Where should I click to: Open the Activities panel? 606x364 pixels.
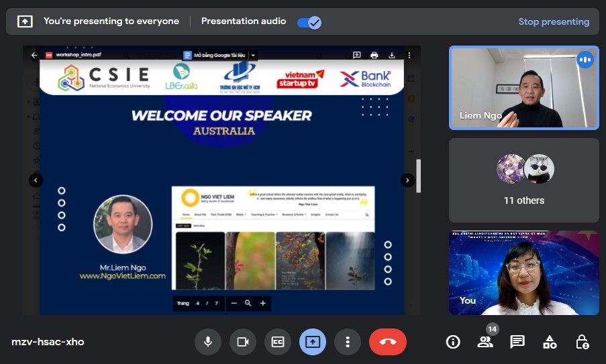click(x=550, y=342)
